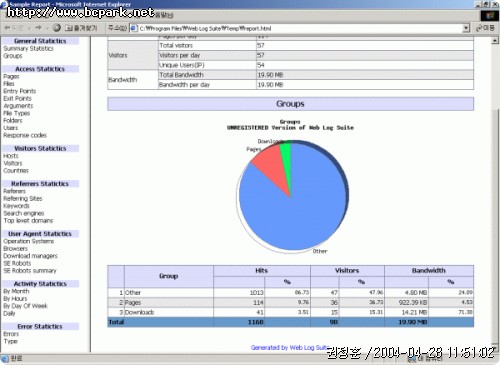Open the Countries visitors link
Screen dimensions: 500x365
pyautogui.click(x=16, y=171)
